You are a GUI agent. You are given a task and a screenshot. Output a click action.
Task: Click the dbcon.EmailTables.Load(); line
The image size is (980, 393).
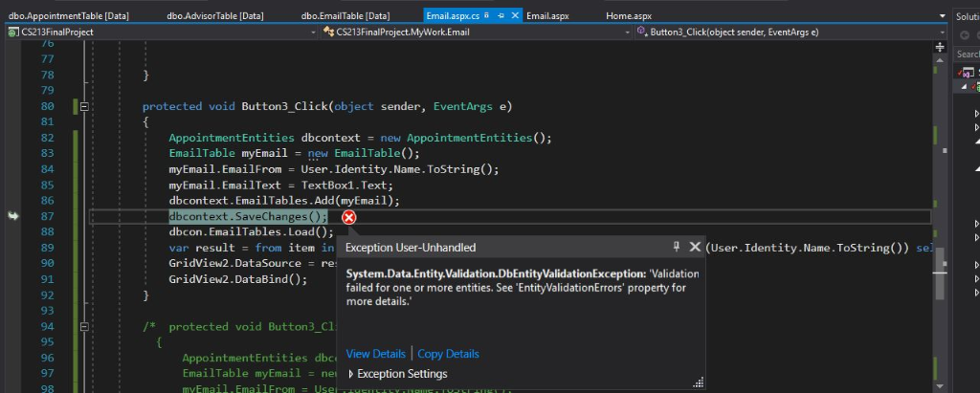(x=252, y=232)
